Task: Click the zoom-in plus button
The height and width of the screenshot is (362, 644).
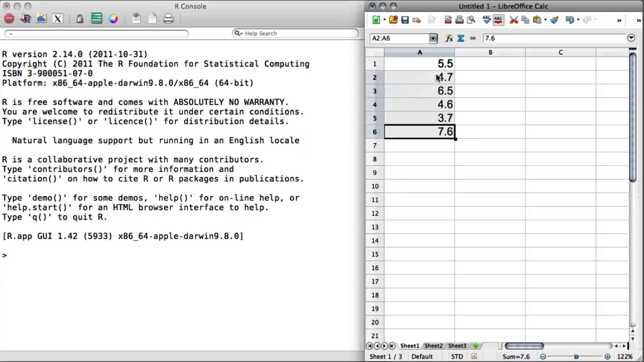Action: coord(607,357)
